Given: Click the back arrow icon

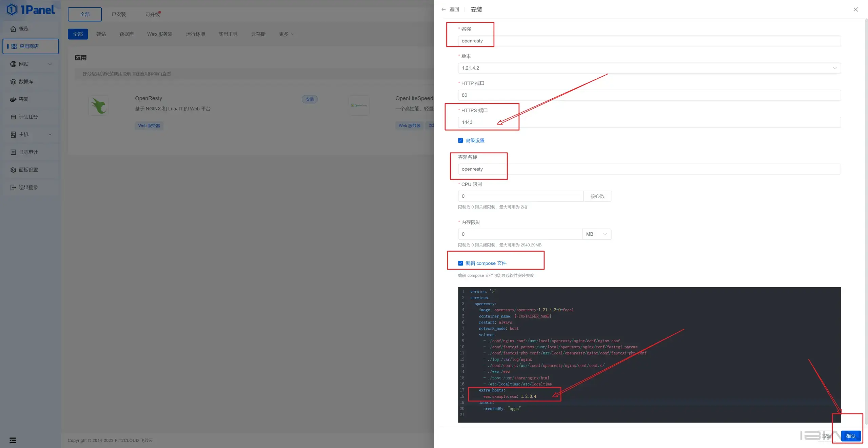Looking at the screenshot, I should tap(443, 9).
